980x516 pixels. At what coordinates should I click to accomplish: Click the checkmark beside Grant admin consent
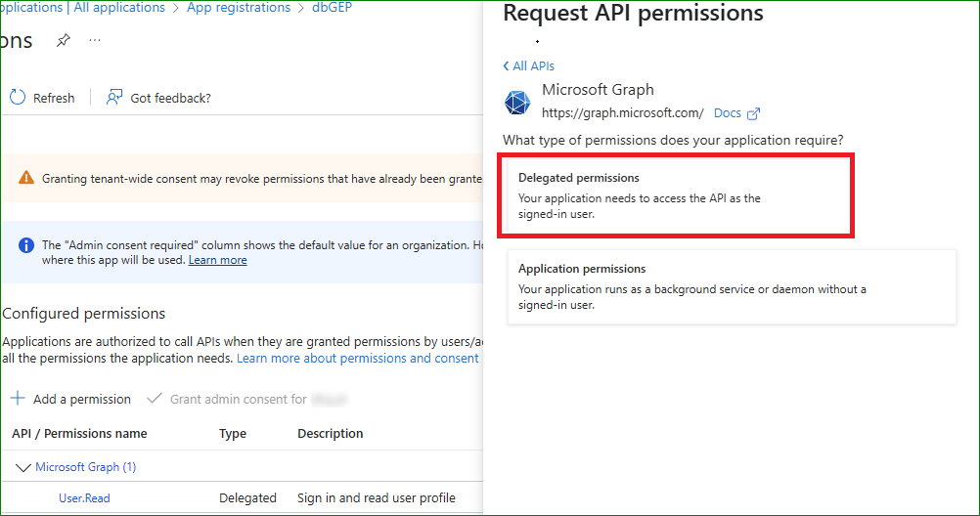point(154,399)
